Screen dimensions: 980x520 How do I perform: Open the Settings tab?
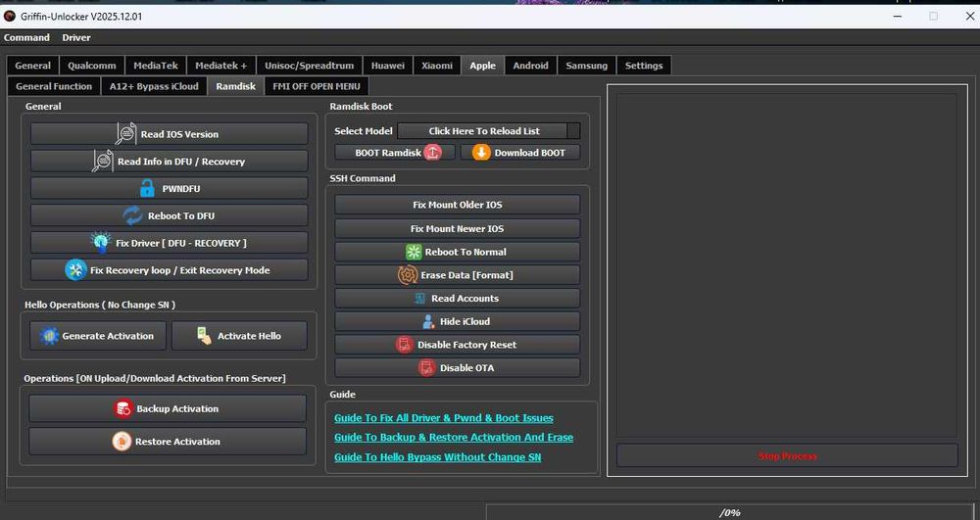tap(644, 66)
